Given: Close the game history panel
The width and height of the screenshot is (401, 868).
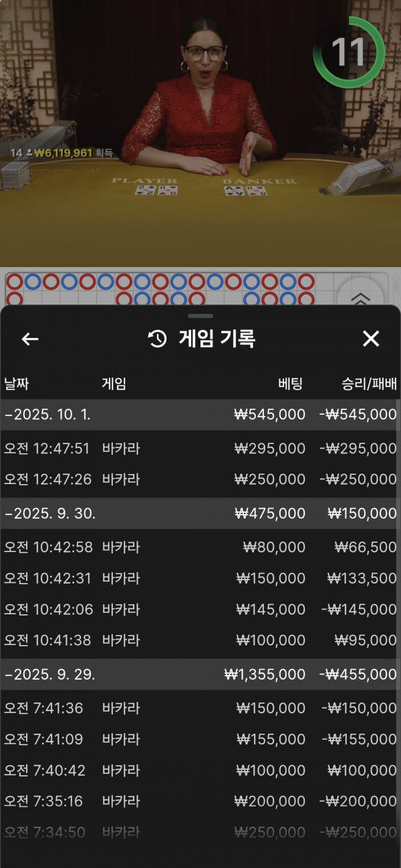Looking at the screenshot, I should (371, 339).
